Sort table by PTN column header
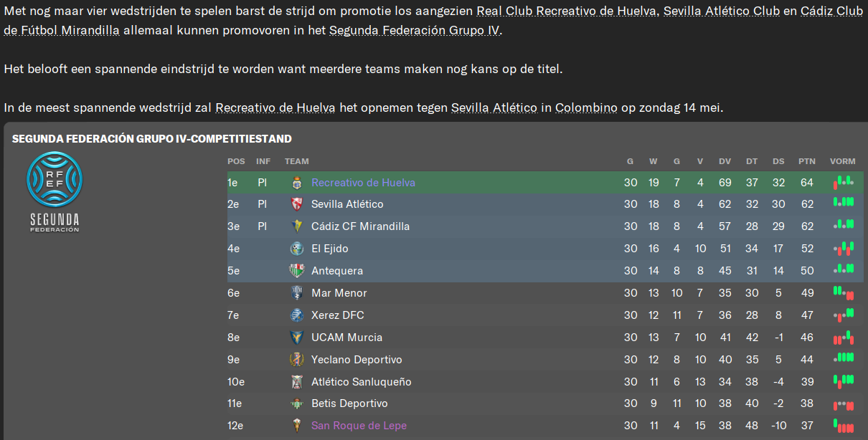 tap(807, 161)
